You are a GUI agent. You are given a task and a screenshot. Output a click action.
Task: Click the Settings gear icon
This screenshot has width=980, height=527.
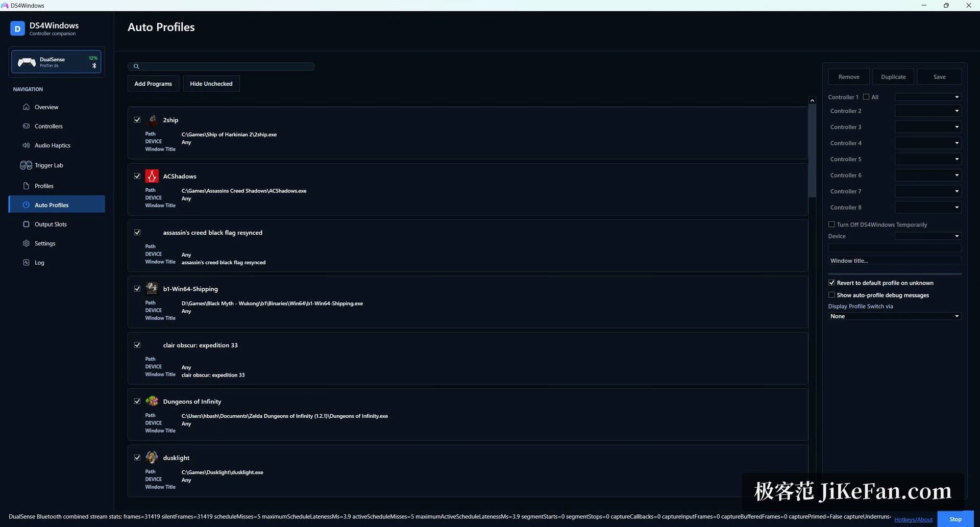(x=26, y=243)
